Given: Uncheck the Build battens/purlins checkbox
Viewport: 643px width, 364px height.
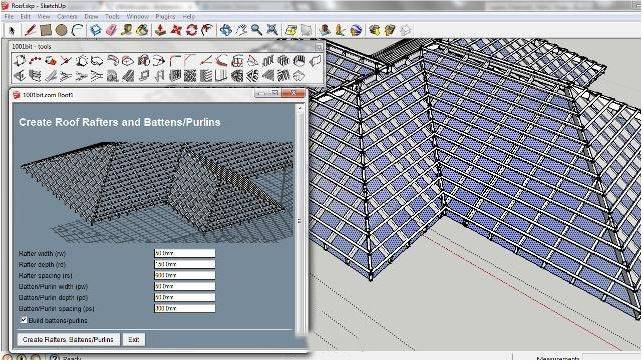Looking at the screenshot, I should click(24, 320).
